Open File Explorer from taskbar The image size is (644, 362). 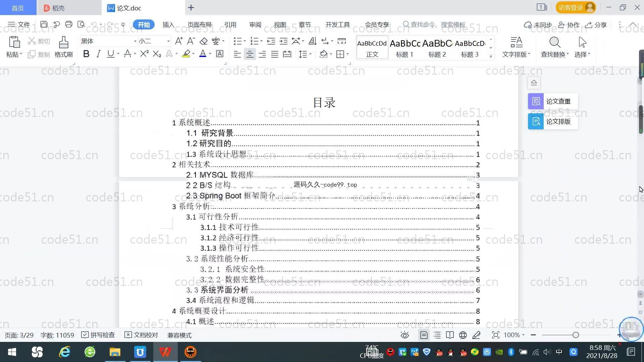pyautogui.click(x=115, y=352)
